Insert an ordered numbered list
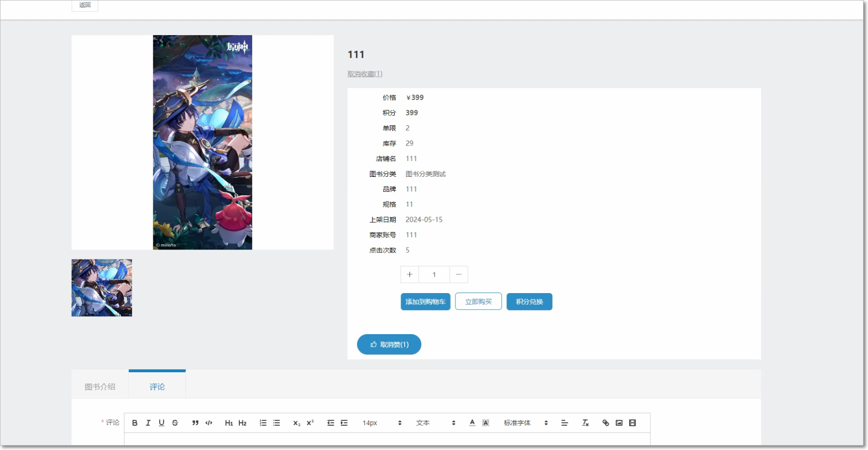 (263, 423)
